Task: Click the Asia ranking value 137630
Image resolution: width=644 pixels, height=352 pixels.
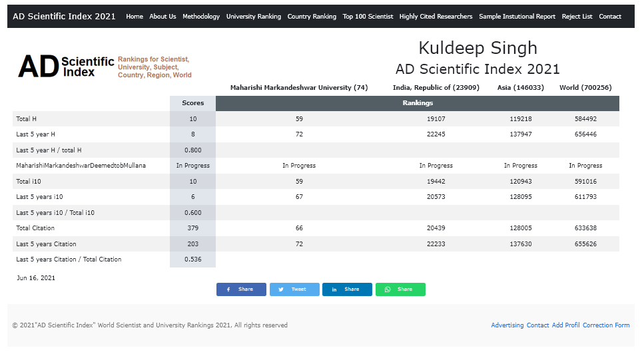Action: click(520, 244)
